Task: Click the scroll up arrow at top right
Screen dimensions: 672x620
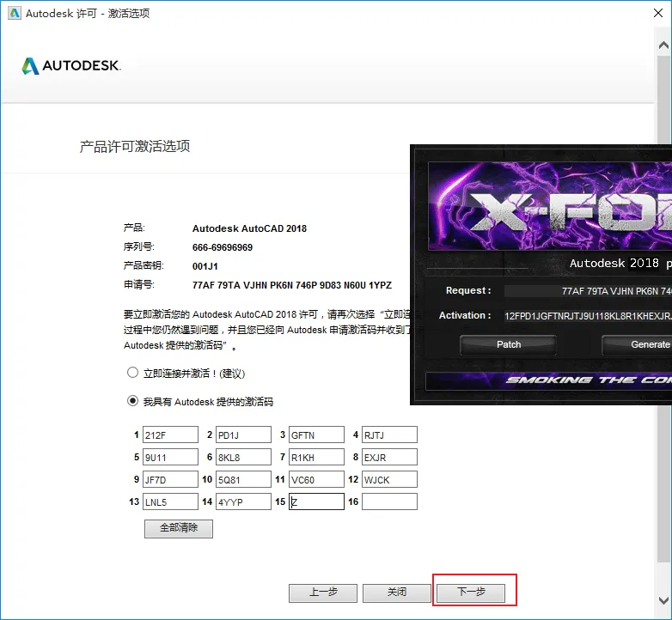Action: tap(663, 45)
